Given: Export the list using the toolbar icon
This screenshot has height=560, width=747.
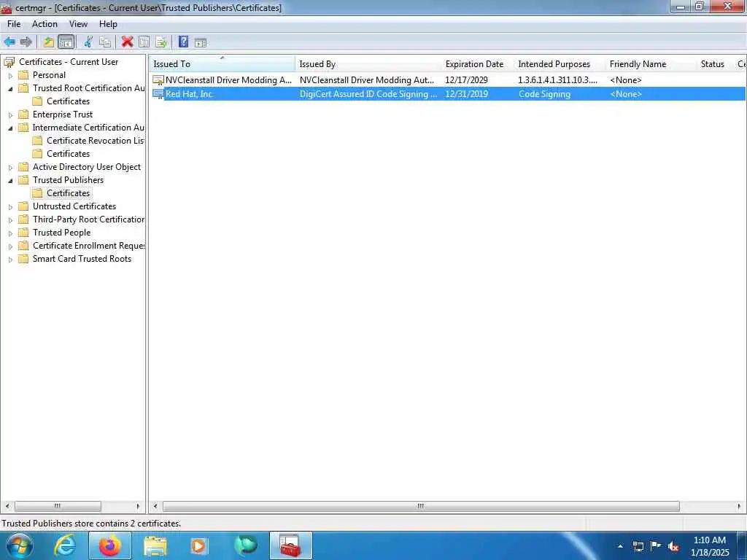Looking at the screenshot, I should click(161, 42).
